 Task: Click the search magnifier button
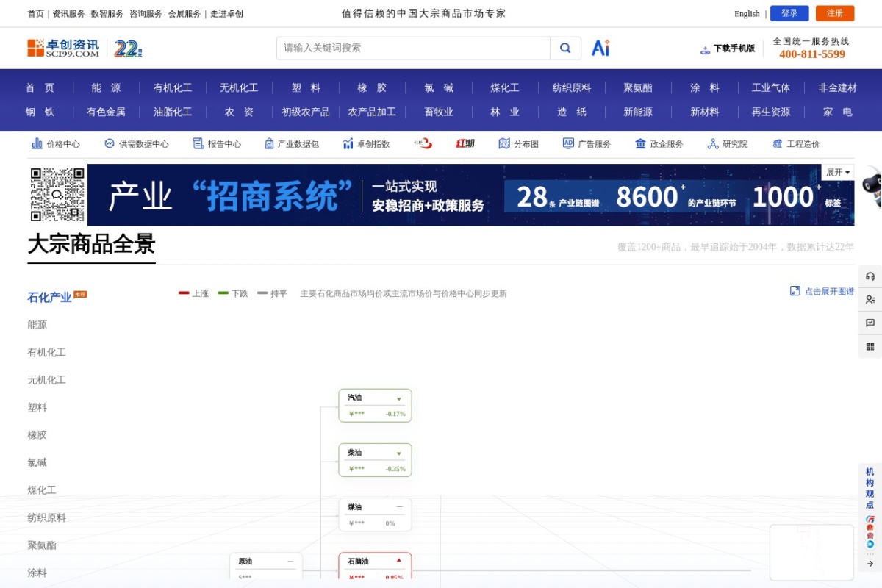point(565,48)
